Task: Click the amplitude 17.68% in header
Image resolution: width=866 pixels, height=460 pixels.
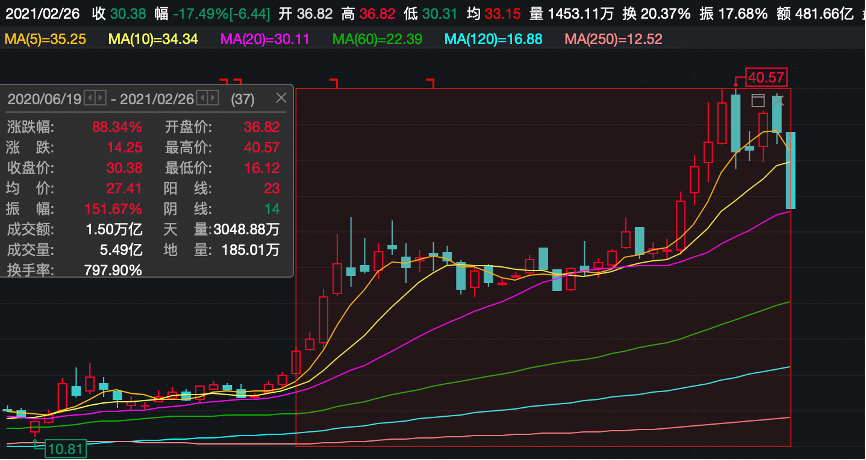Action: tap(742, 14)
